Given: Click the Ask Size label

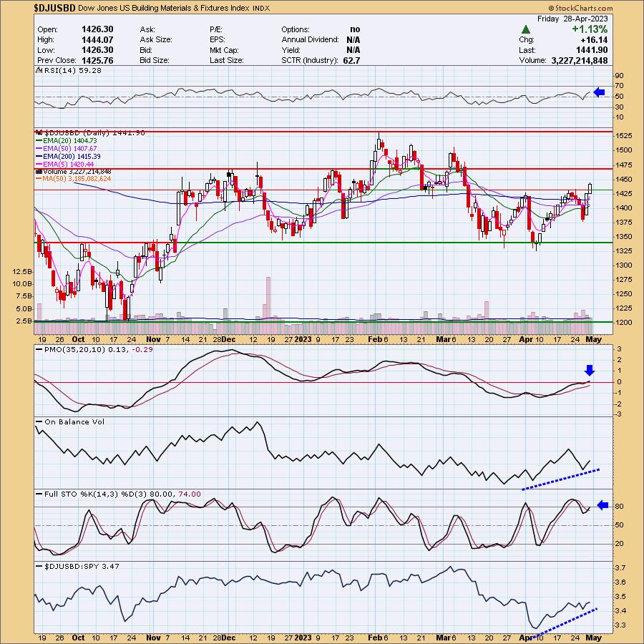Looking at the screenshot, I should (156, 40).
